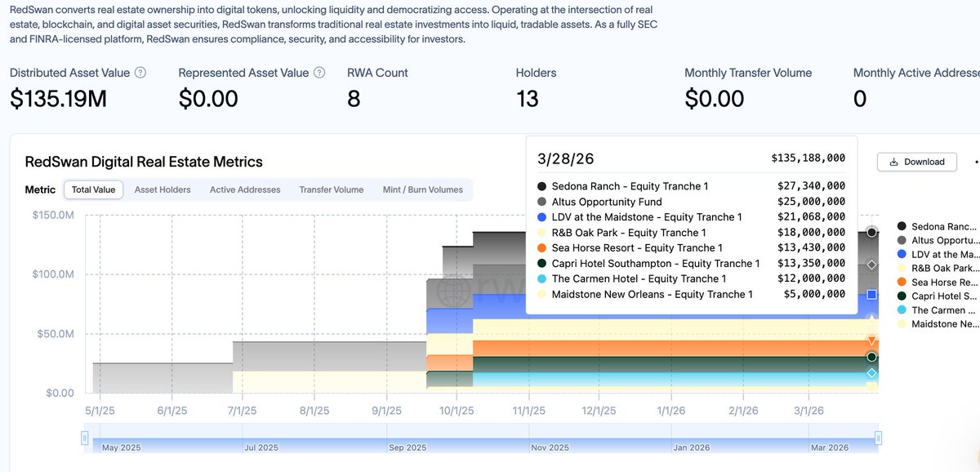Image resolution: width=980 pixels, height=472 pixels.
Task: Grab the left handle of the date range slider
Action: coord(85,438)
